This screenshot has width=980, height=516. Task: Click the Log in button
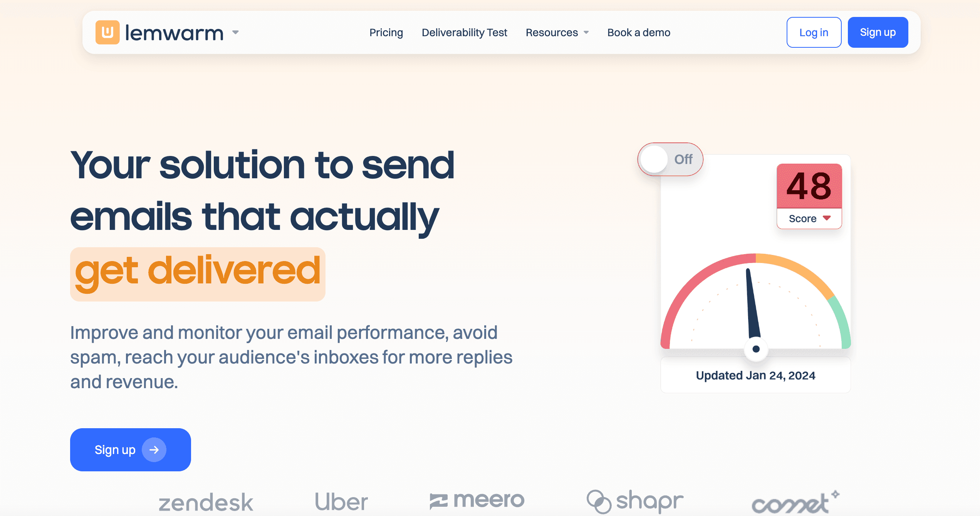pyautogui.click(x=812, y=32)
